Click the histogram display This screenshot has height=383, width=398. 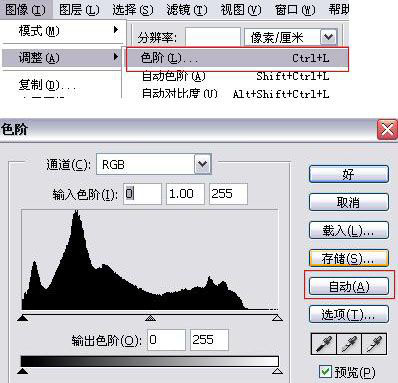(150, 259)
